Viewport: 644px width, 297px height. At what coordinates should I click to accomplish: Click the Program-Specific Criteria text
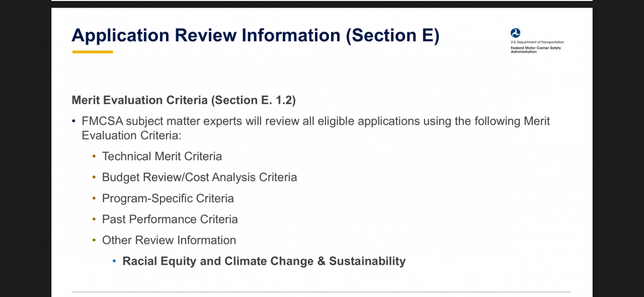(x=168, y=198)
